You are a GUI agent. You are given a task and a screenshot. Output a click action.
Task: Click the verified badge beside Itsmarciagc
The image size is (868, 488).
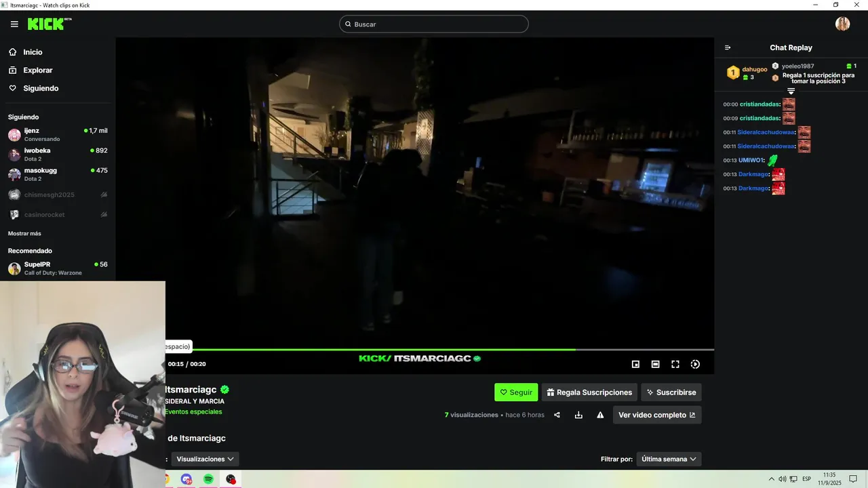click(x=224, y=390)
